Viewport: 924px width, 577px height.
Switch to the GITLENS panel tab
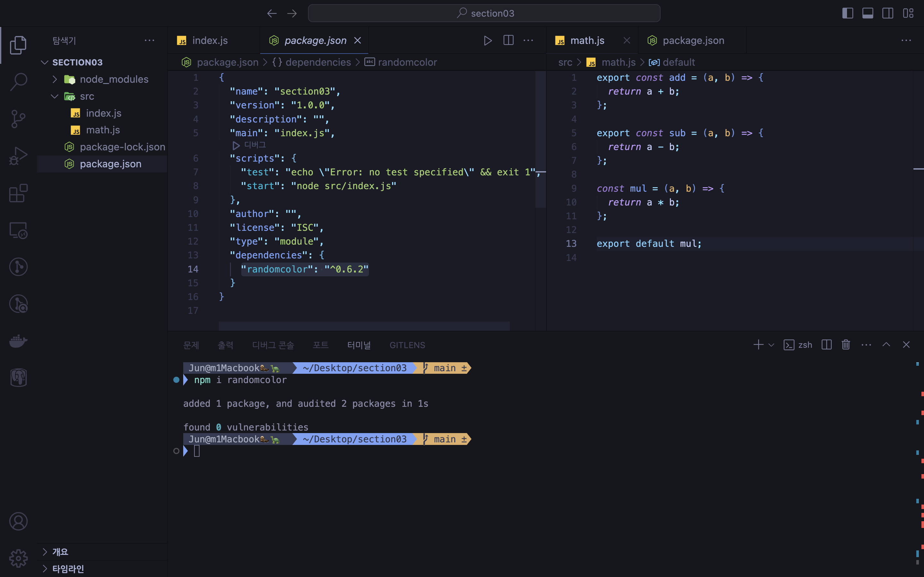click(407, 345)
